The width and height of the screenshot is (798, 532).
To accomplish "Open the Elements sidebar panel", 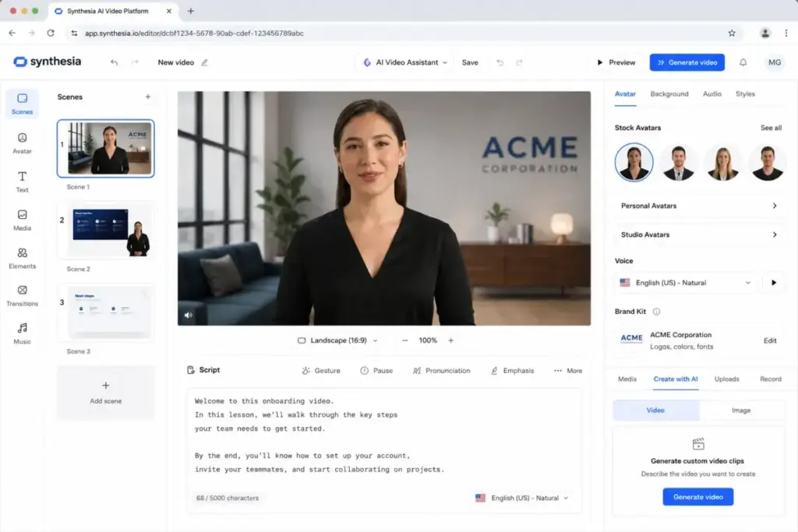I will click(x=22, y=259).
